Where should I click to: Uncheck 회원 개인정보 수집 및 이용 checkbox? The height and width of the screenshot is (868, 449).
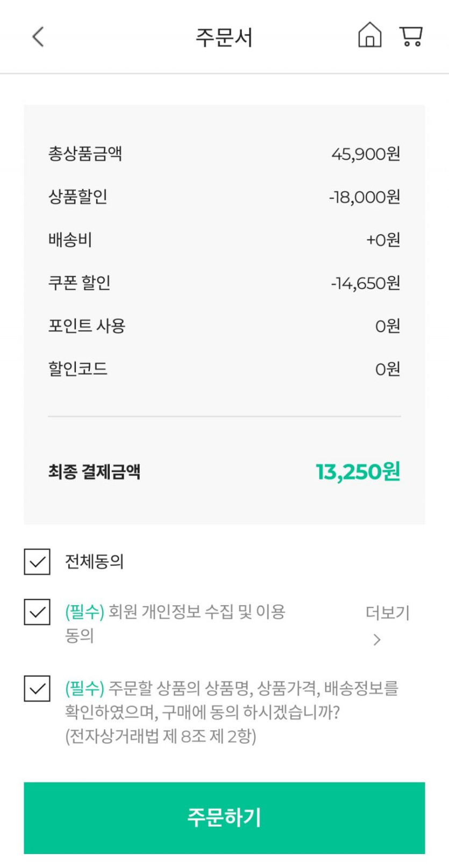[x=37, y=612]
